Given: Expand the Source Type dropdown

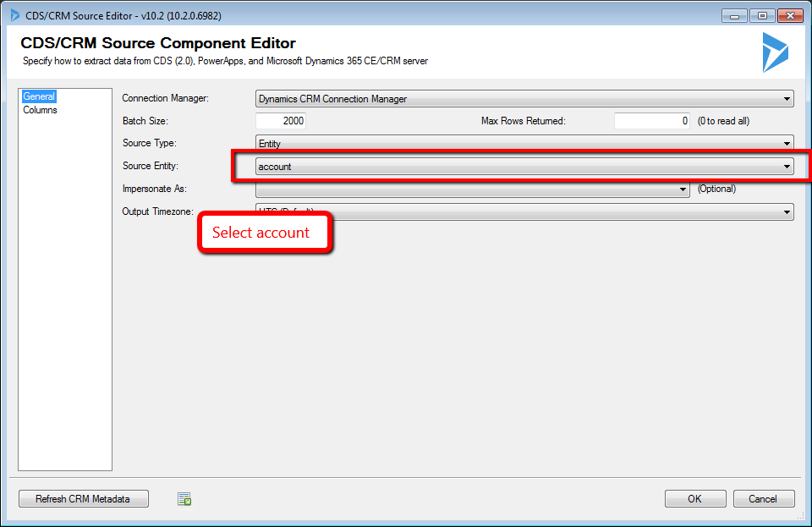Looking at the screenshot, I should click(524, 143).
